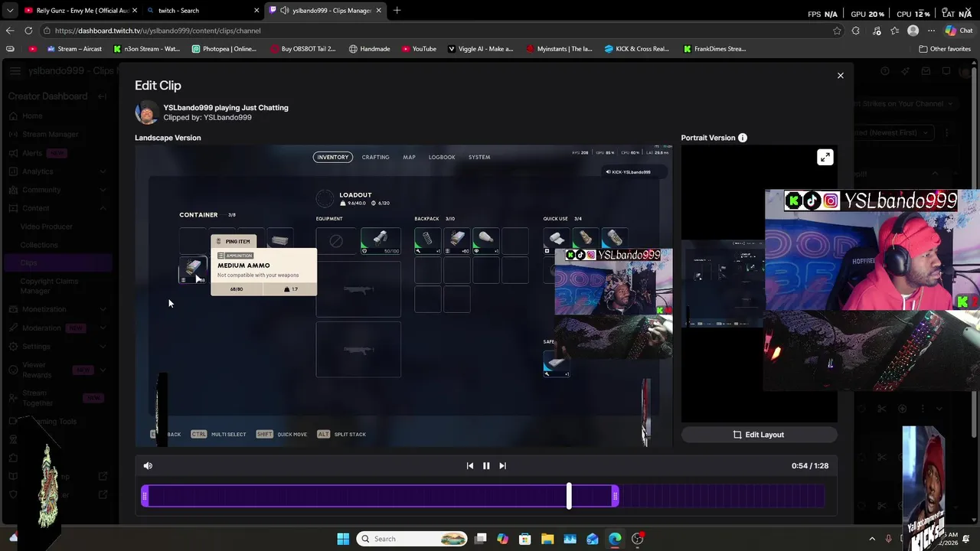Open File Explorer from the taskbar
This screenshot has height=551, width=980.
coord(547,539)
